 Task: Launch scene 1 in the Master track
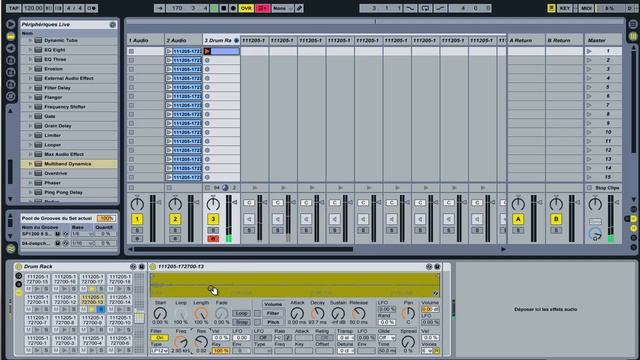coord(589,51)
